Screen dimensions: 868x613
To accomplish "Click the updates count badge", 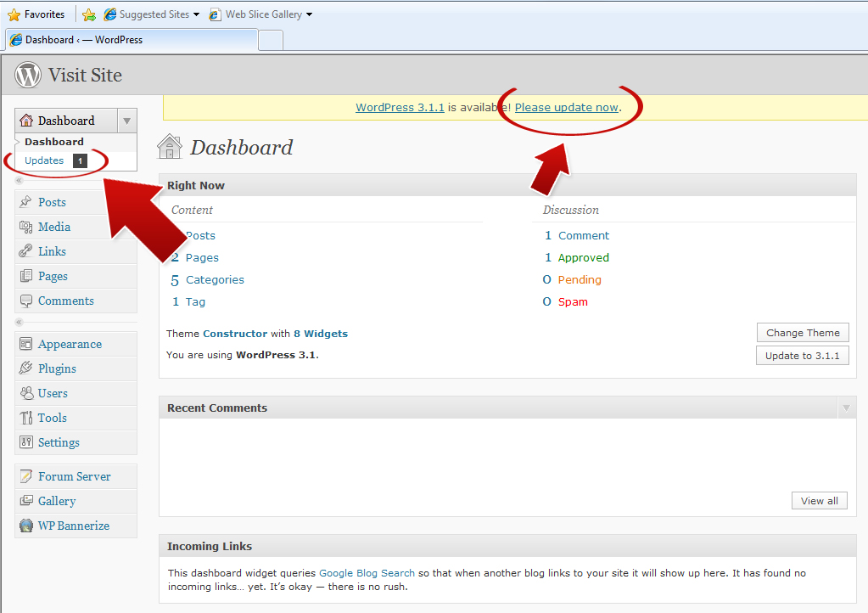I will (x=81, y=160).
